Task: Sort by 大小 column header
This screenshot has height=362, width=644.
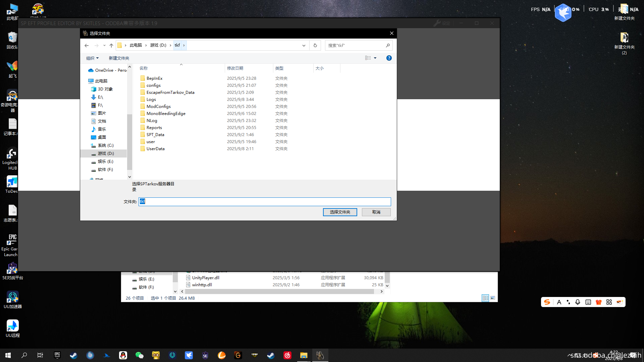Action: pyautogui.click(x=319, y=68)
